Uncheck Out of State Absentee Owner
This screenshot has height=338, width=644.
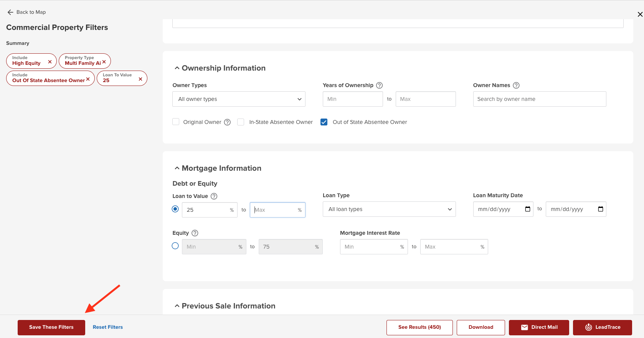324,122
